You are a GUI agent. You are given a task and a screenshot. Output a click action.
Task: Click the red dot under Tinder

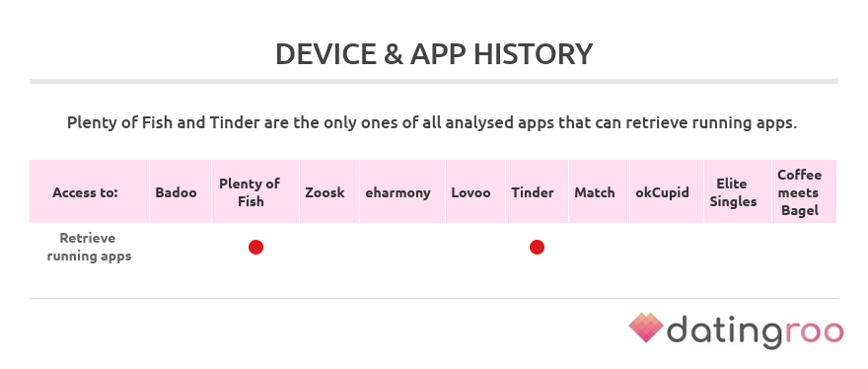tap(537, 247)
